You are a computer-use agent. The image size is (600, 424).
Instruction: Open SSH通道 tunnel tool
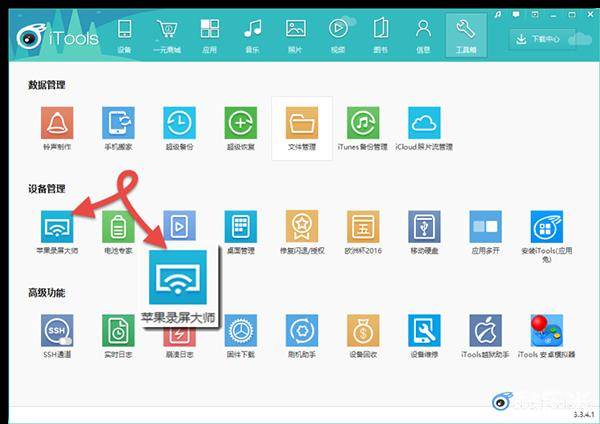point(57,331)
